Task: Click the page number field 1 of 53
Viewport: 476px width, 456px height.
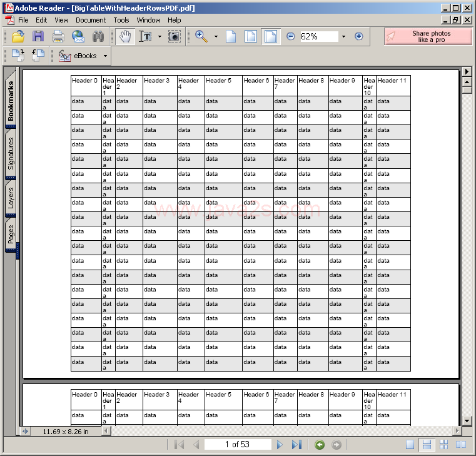Action: (238, 445)
